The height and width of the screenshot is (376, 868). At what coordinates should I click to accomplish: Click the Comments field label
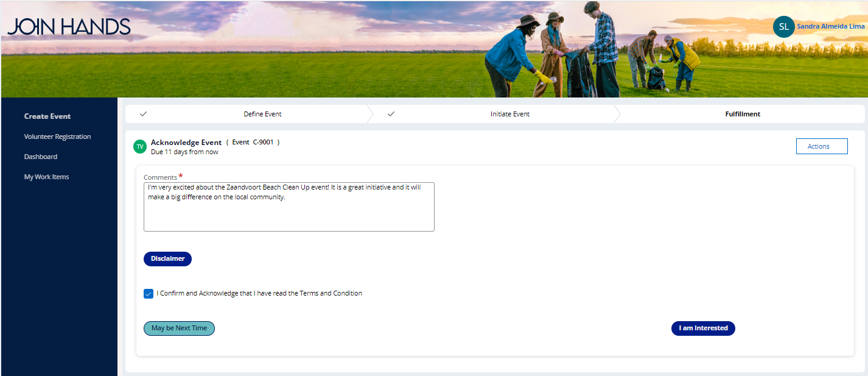coord(161,177)
